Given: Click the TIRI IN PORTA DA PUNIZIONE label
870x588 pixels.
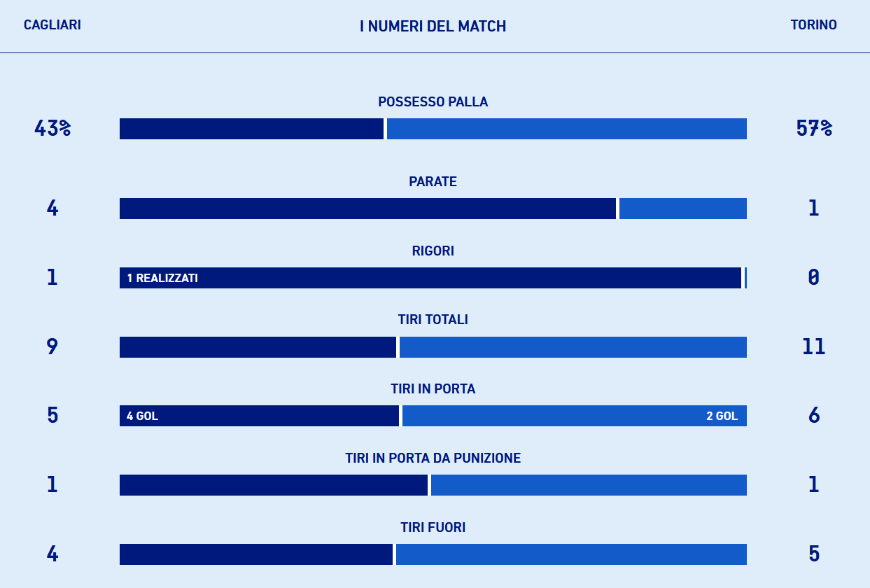Looking at the screenshot, I should tap(433, 458).
